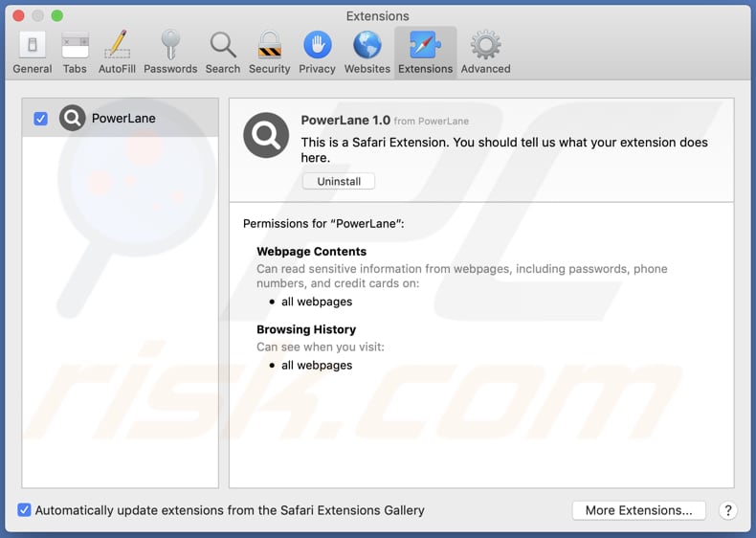Click 'all webpages' under Webpage Contents

pos(317,302)
